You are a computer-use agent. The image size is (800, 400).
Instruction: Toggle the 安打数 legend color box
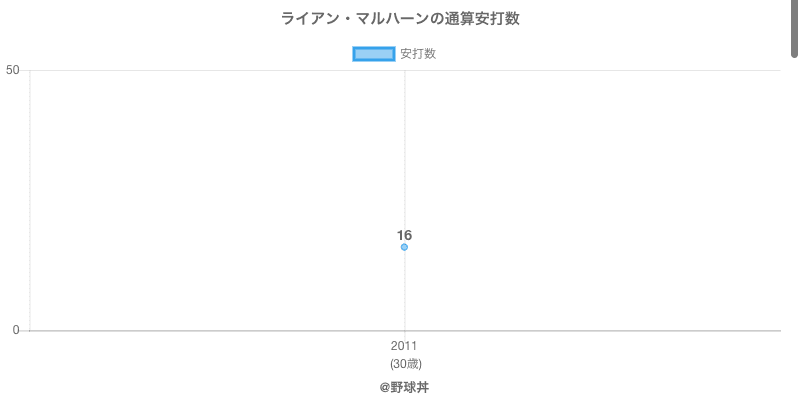374,54
